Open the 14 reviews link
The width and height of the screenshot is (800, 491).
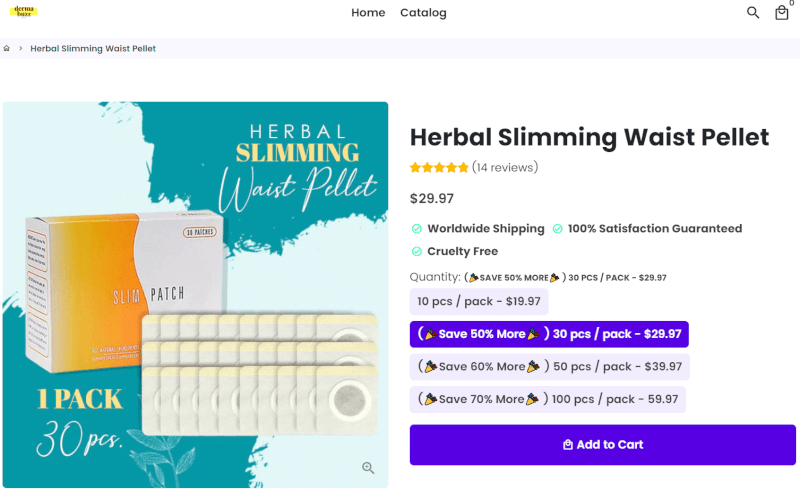[x=505, y=168]
